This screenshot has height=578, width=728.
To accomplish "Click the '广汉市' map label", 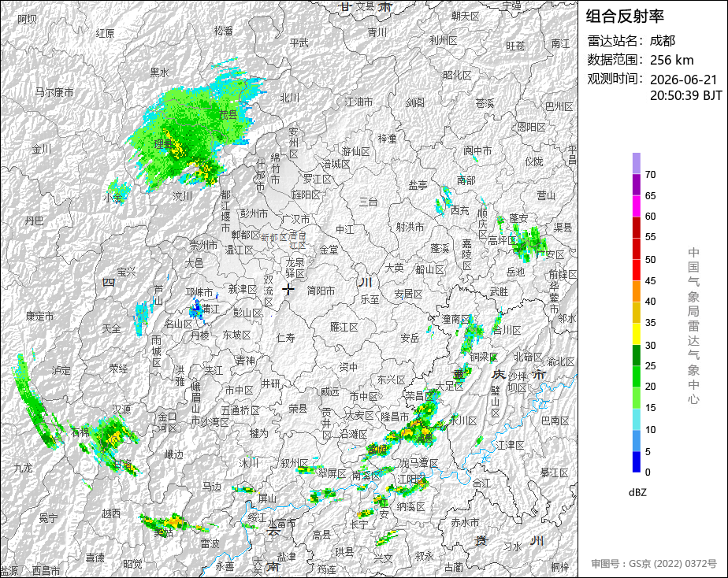I will (295, 219).
